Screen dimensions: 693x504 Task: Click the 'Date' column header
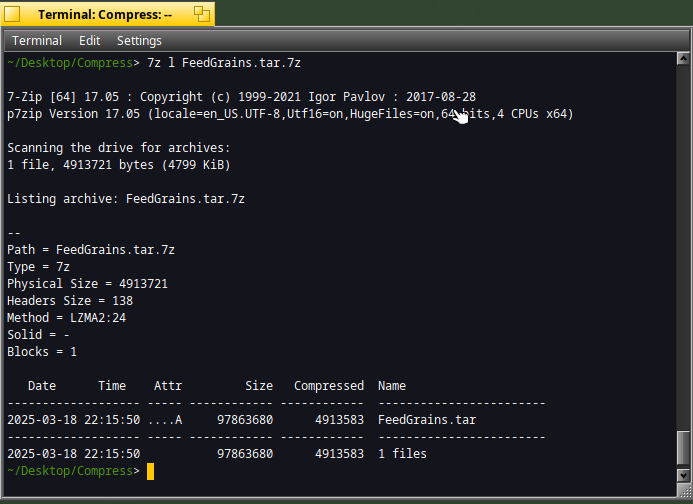coord(42,386)
